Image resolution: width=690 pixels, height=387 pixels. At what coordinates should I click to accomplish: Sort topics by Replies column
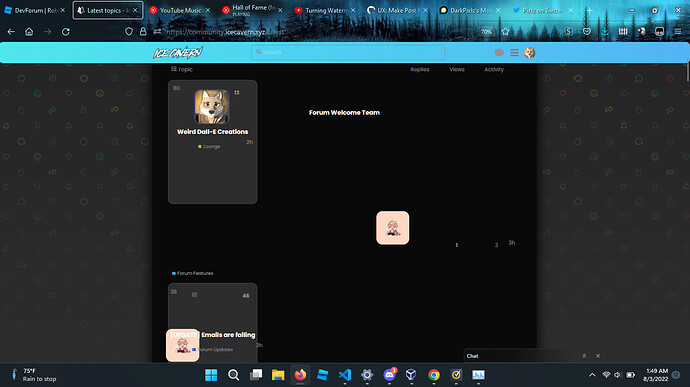(x=420, y=69)
